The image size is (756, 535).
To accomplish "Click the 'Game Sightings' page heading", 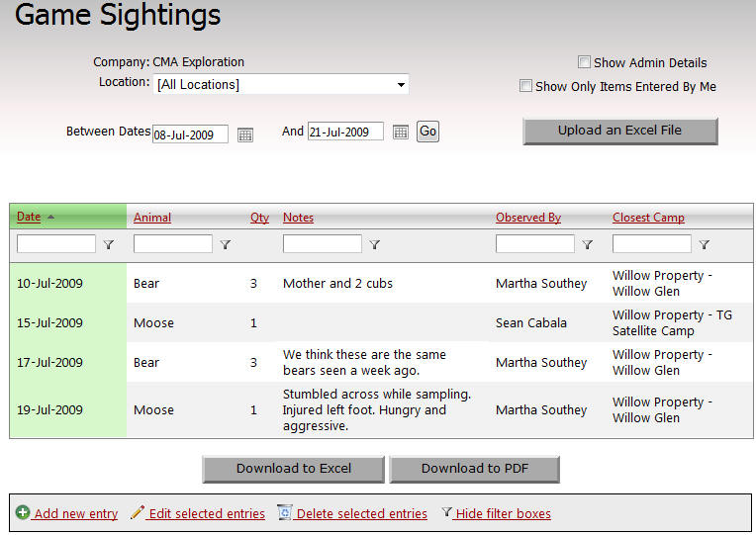I will (x=118, y=15).
